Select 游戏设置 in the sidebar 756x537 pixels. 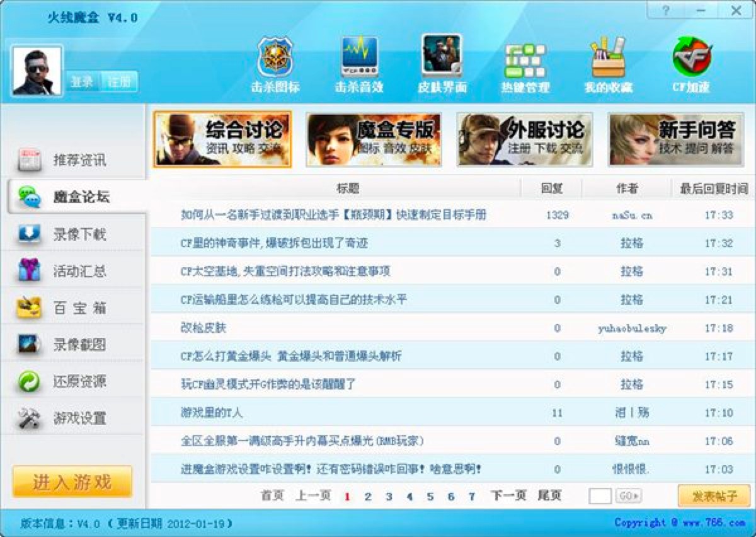pos(74,417)
